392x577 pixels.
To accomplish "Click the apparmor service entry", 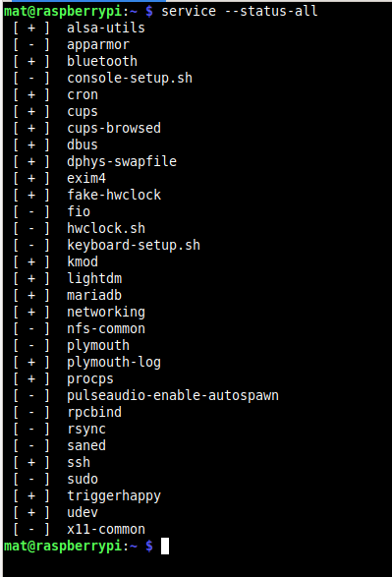I will [98, 45].
